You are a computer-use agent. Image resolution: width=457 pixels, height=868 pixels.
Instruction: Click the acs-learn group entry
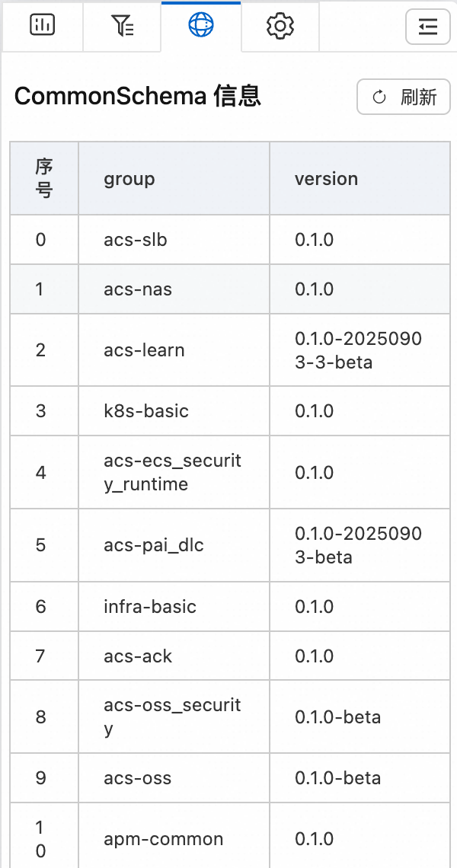click(144, 350)
